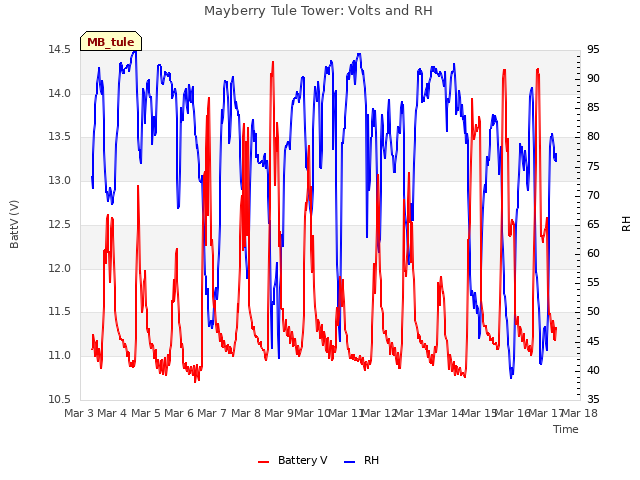The image size is (640, 480).
Task: Click the 70 RH tick label
Action: click(x=593, y=196)
